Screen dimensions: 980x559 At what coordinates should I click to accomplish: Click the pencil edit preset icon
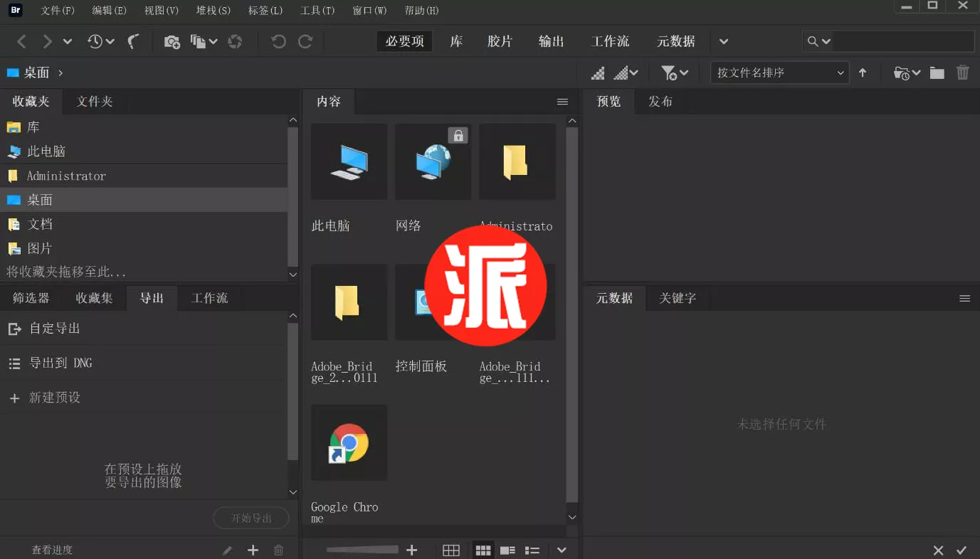[227, 550]
